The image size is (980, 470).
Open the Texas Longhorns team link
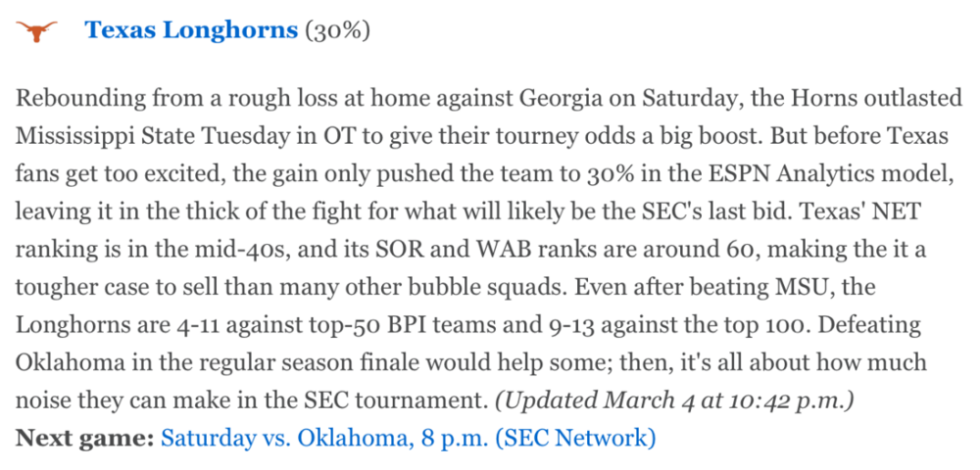click(x=191, y=30)
